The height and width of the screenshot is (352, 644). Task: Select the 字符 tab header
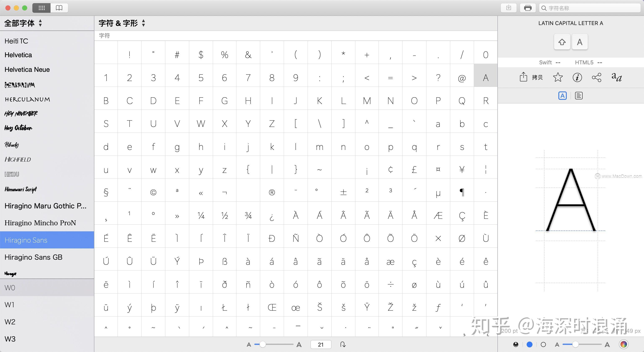point(104,35)
